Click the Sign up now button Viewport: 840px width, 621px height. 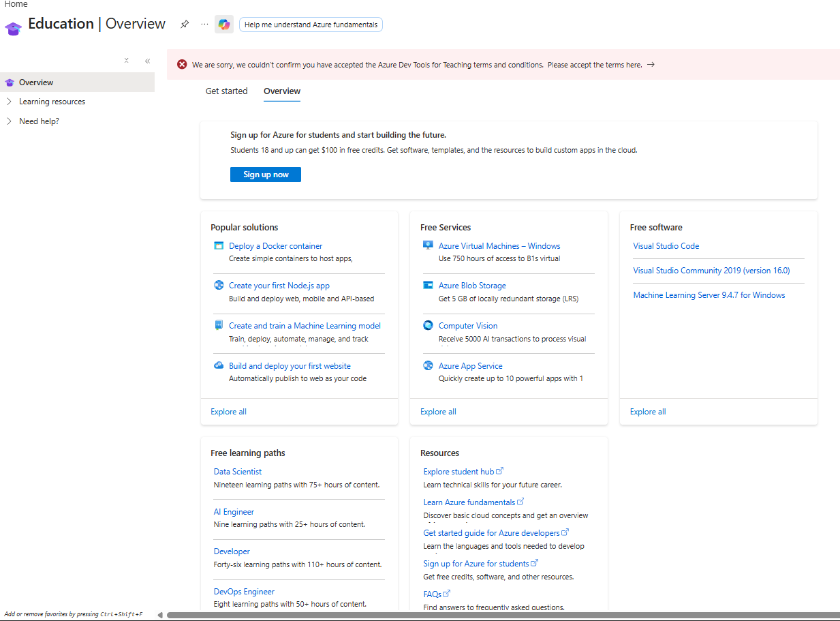coord(266,175)
